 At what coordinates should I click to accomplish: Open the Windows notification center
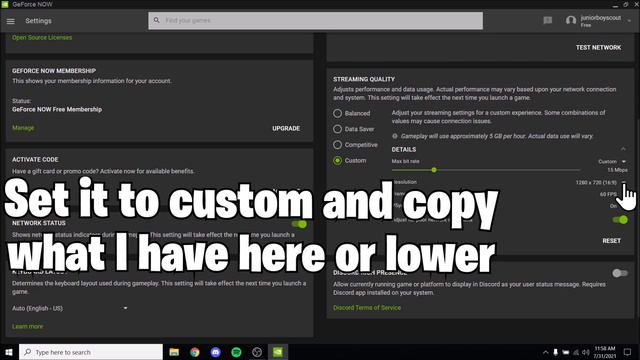click(x=627, y=352)
